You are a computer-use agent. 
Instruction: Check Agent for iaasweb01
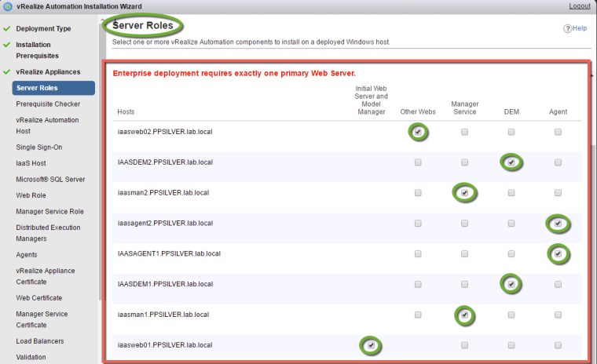tap(558, 345)
